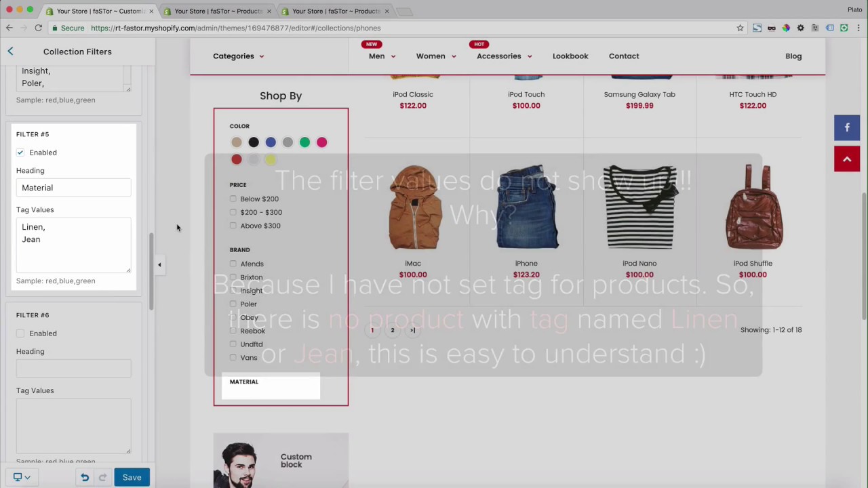The height and width of the screenshot is (488, 868).
Task: Edit the Filter #5 Heading field Material
Action: coord(73,188)
